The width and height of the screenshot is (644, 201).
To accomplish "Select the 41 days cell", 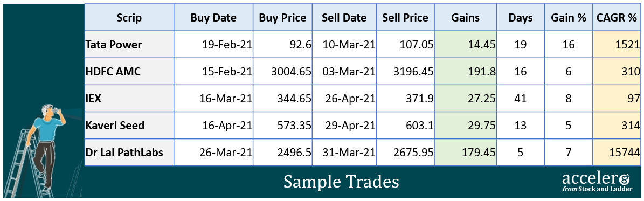I will click(x=521, y=98).
